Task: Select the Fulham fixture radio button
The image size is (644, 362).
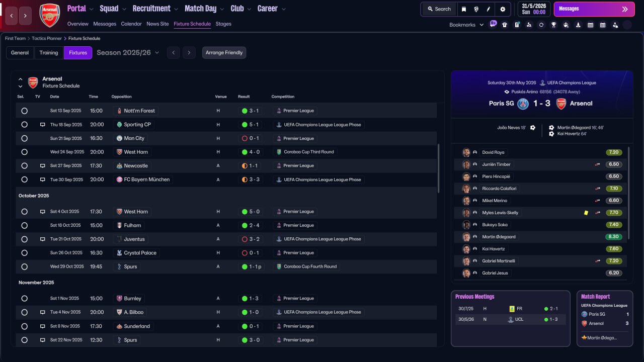Action: pos(24,226)
